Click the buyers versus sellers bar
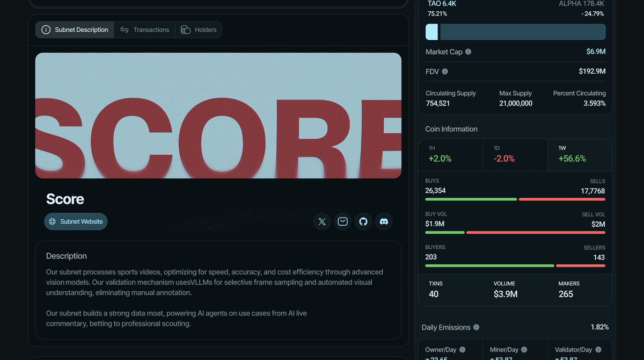Screen dimensions: 644x360 (x=515, y=265)
